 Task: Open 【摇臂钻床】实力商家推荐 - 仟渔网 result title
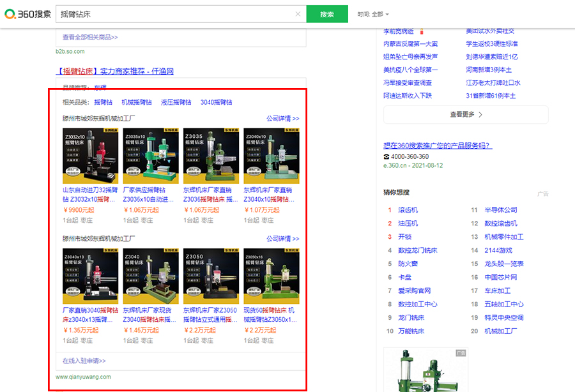coord(114,71)
